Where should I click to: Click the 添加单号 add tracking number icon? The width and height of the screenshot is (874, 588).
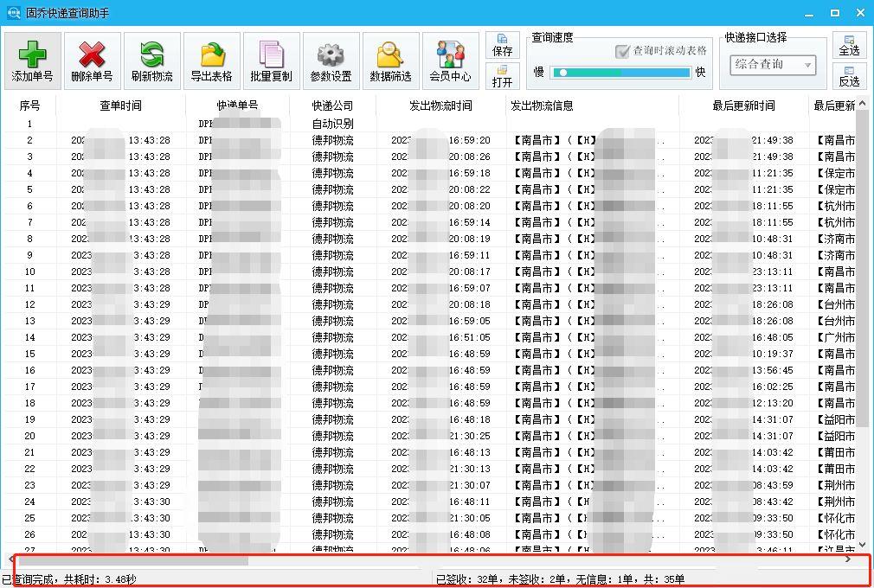32,60
